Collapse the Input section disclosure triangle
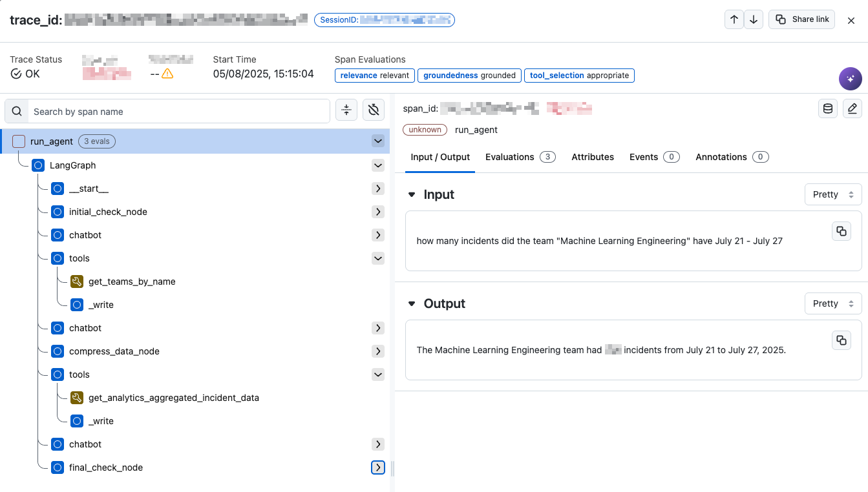 coord(412,194)
